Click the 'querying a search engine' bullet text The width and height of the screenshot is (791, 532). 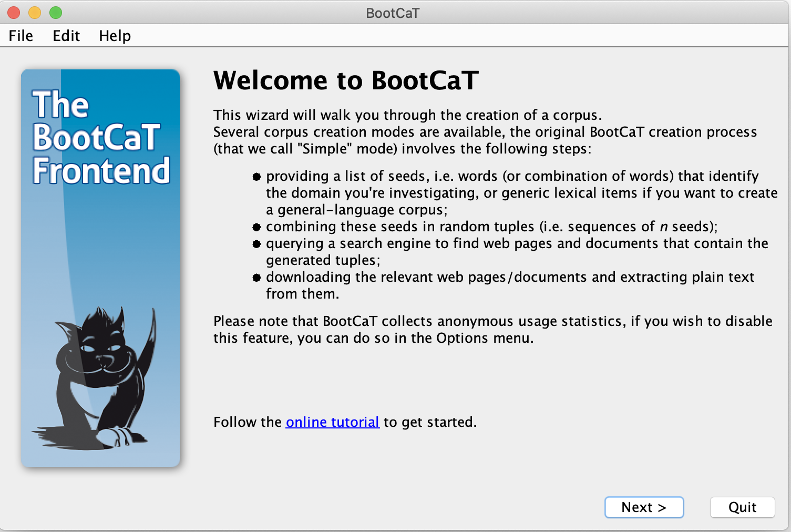click(x=517, y=252)
